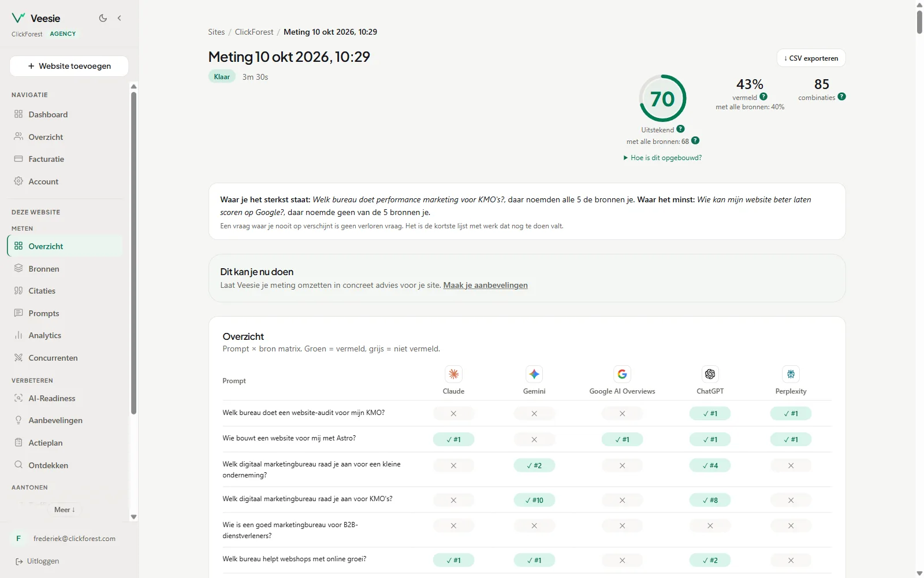The width and height of the screenshot is (924, 578).
Task: Export results with CSV exporteren
Action: [811, 58]
